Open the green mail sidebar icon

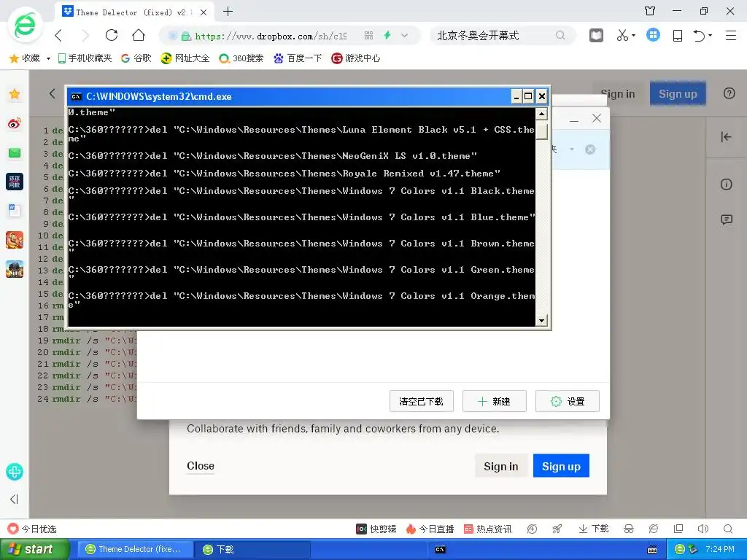tap(15, 153)
